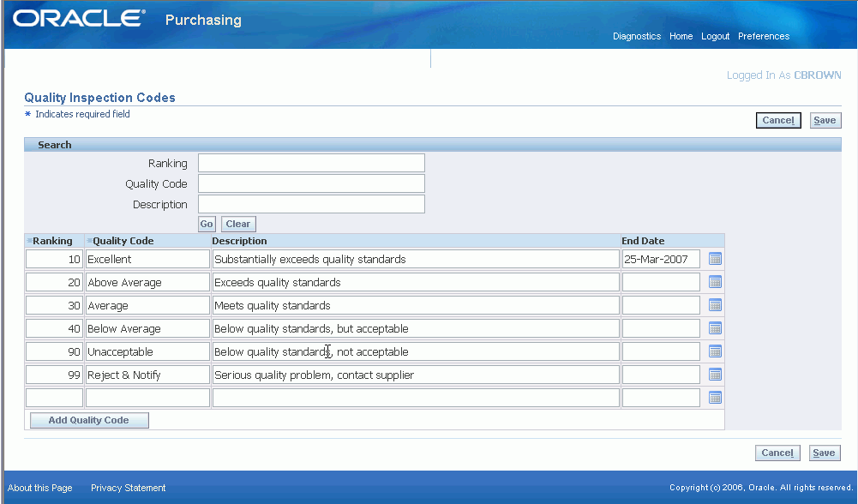Open the Privacy Statement link
This screenshot has width=858, height=504.
click(128, 488)
